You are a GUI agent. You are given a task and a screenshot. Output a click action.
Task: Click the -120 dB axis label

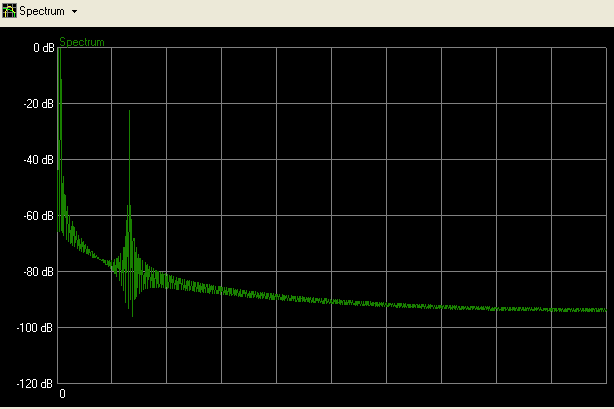36,384
